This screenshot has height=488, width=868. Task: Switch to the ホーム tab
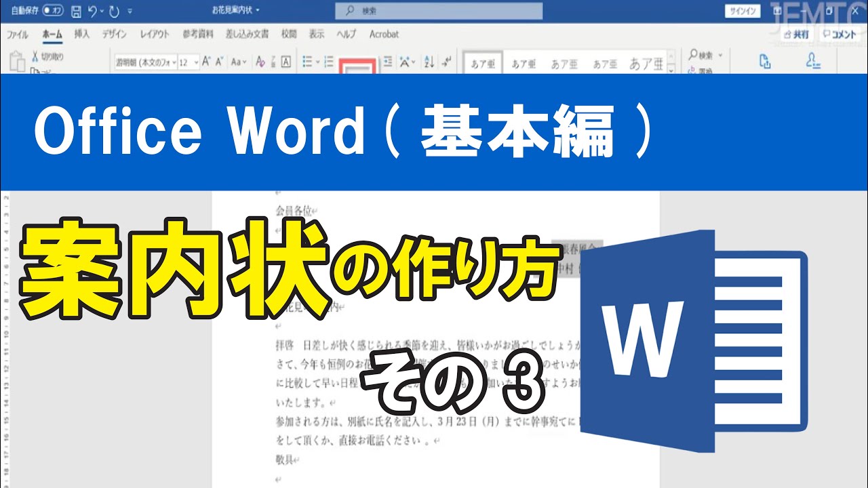point(52,34)
